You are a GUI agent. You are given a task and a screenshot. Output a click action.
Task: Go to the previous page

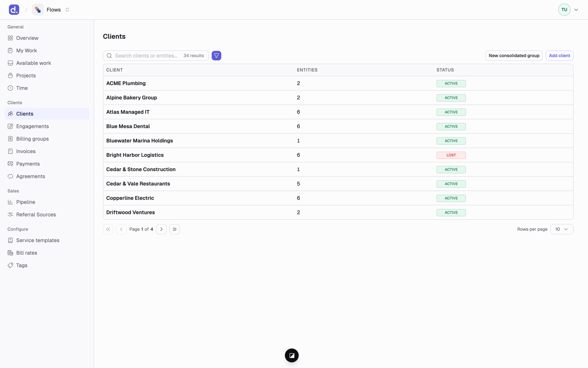pyautogui.click(x=121, y=229)
